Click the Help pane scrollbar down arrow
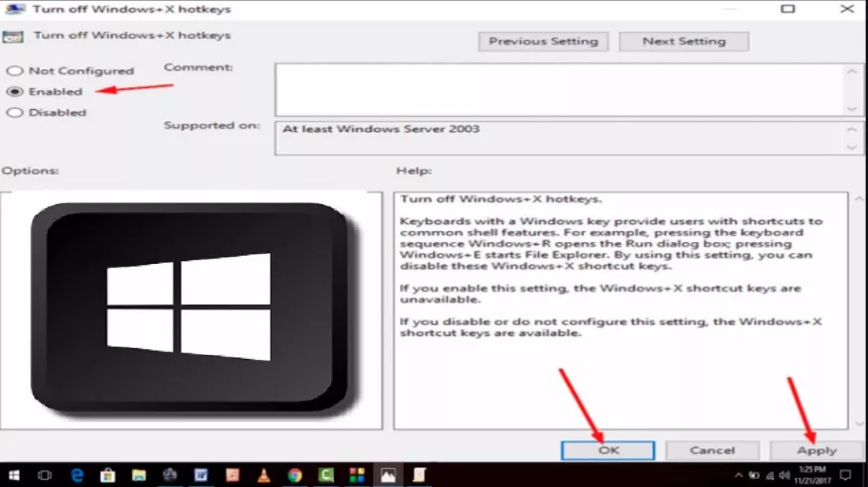The image size is (868, 487). point(859,424)
